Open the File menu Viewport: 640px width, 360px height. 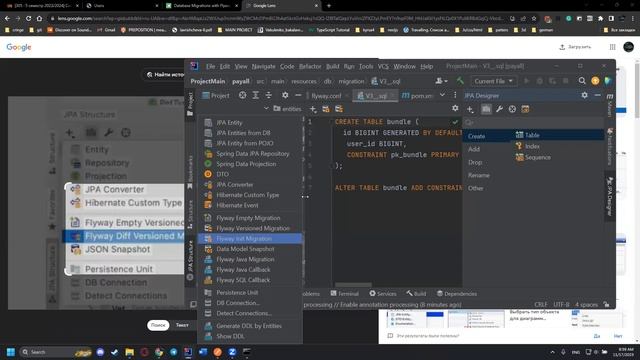(x=211, y=67)
